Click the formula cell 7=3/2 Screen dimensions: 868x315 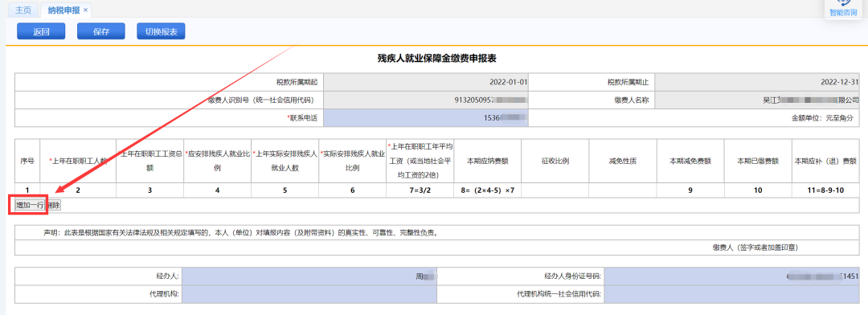pos(420,190)
